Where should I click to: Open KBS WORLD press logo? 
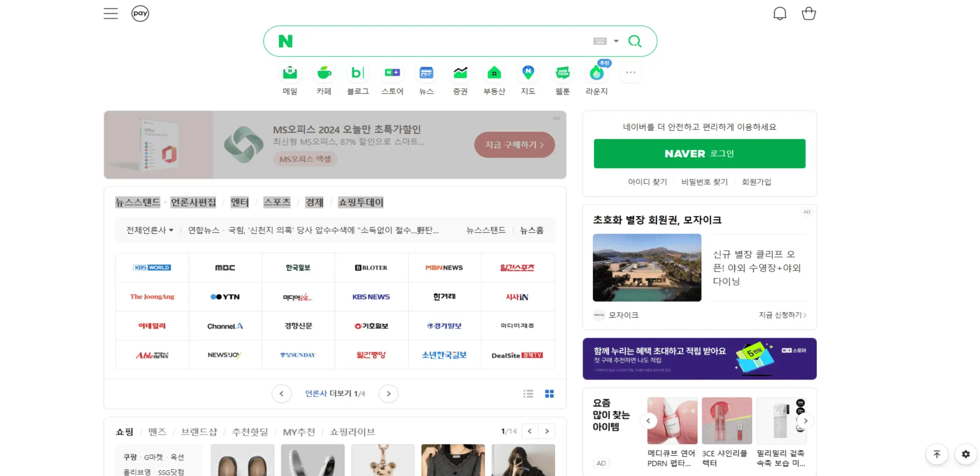pos(152,268)
